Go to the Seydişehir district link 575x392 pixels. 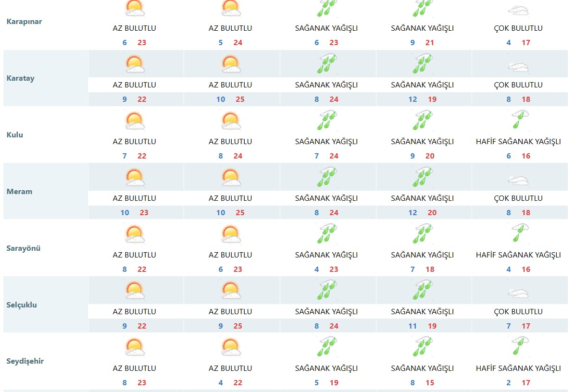click(25, 361)
